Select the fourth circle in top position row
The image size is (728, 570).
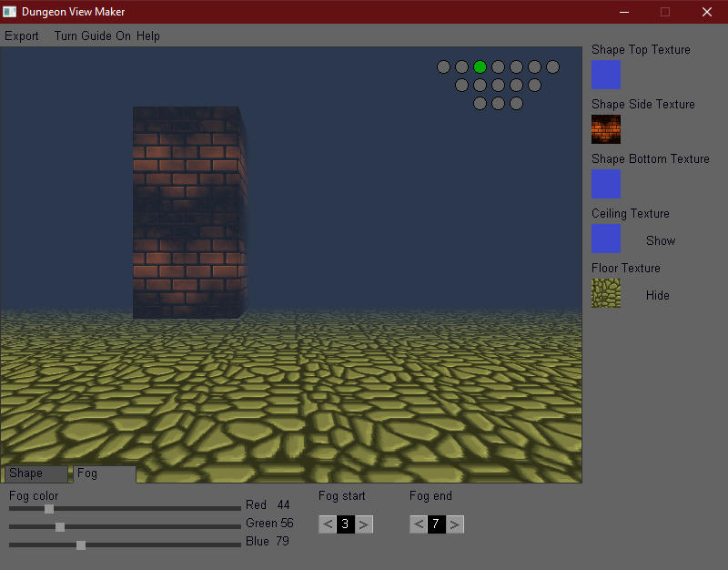(x=498, y=66)
